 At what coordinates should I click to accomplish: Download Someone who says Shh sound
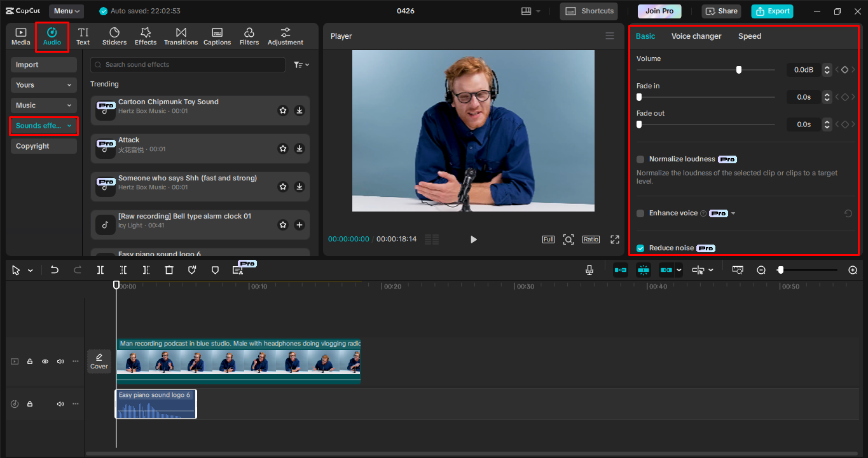tap(300, 187)
